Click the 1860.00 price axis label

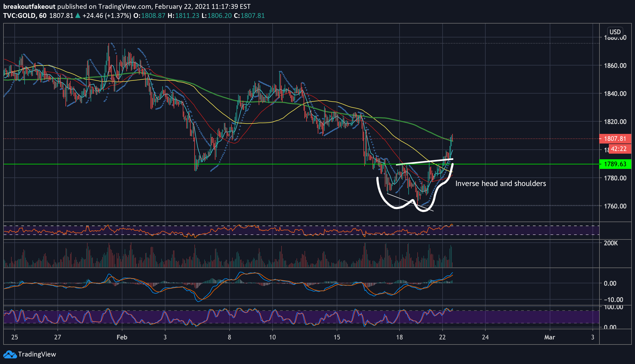coord(615,65)
